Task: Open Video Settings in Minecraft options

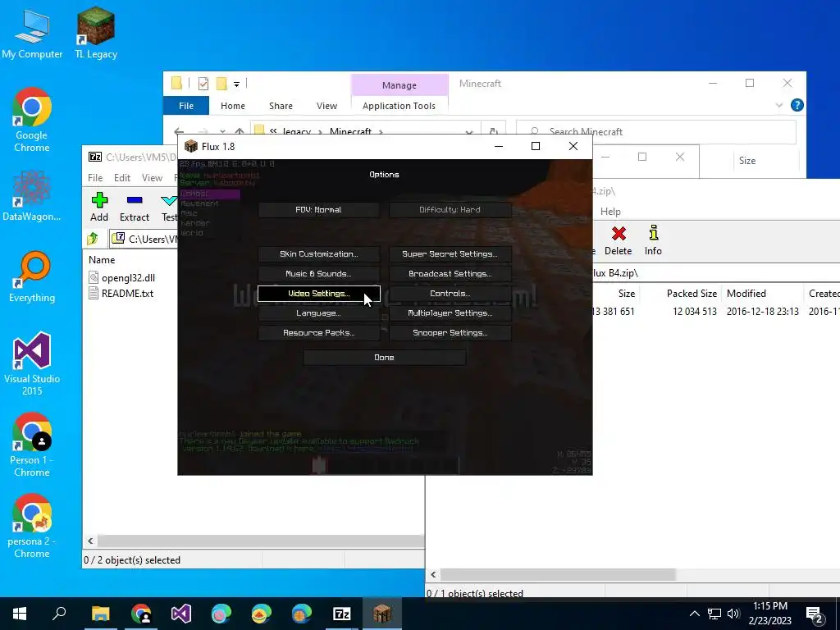Action: [x=319, y=294]
